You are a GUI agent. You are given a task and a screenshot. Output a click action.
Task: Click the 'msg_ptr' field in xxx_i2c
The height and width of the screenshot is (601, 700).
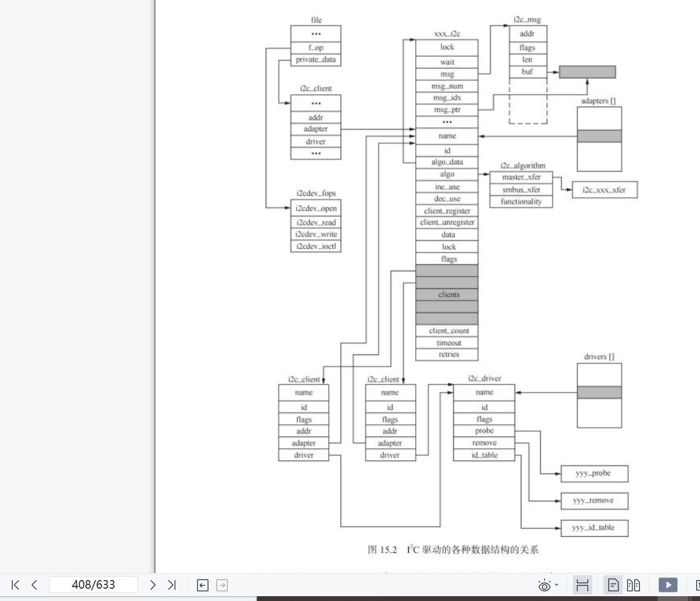447,110
